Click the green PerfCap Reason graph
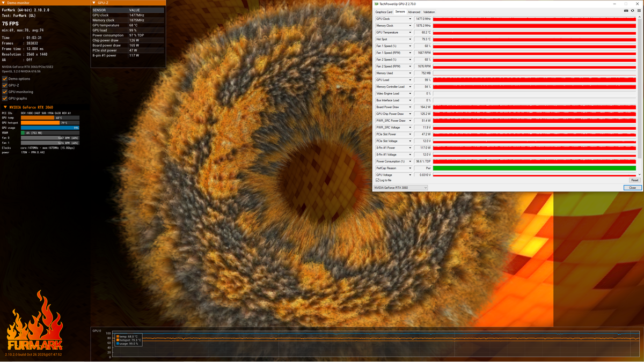Image resolution: width=644 pixels, height=362 pixels. [534, 168]
